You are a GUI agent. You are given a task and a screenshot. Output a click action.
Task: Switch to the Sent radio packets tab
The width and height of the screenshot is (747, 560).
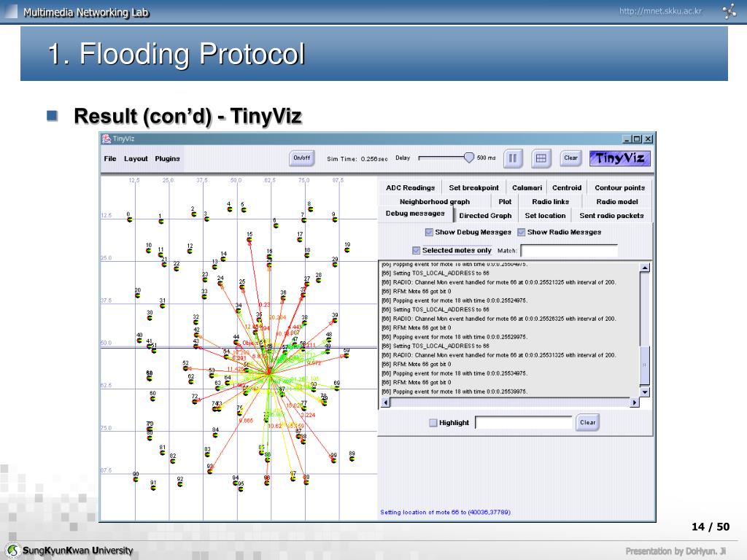point(611,216)
